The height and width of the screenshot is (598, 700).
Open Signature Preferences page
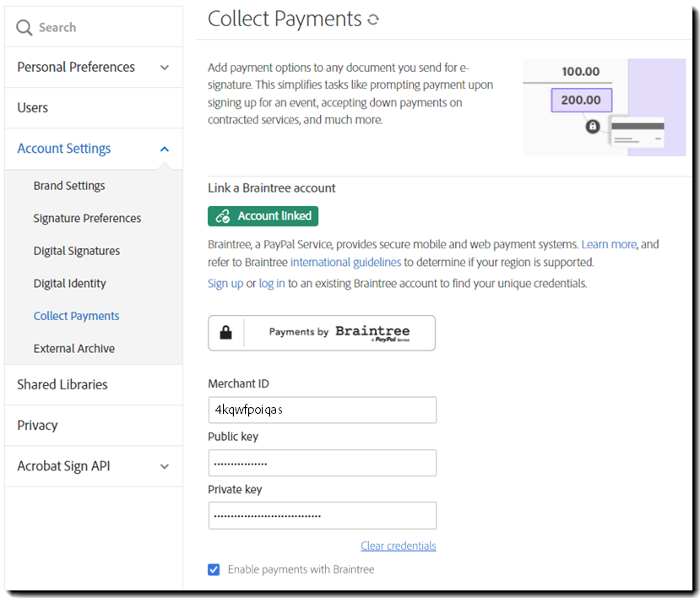[87, 218]
